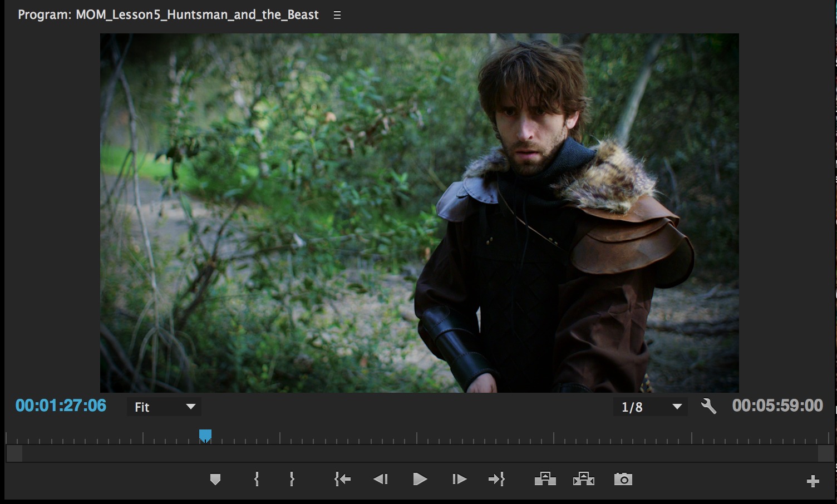Image resolution: width=837 pixels, height=504 pixels.
Task: Jump to the Out point
Action: tap(496, 479)
